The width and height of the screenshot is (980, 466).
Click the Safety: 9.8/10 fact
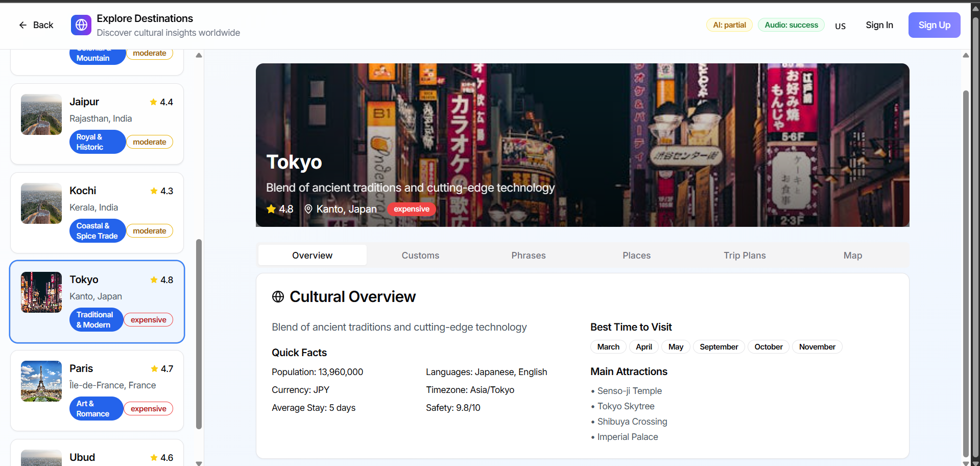coord(453,408)
